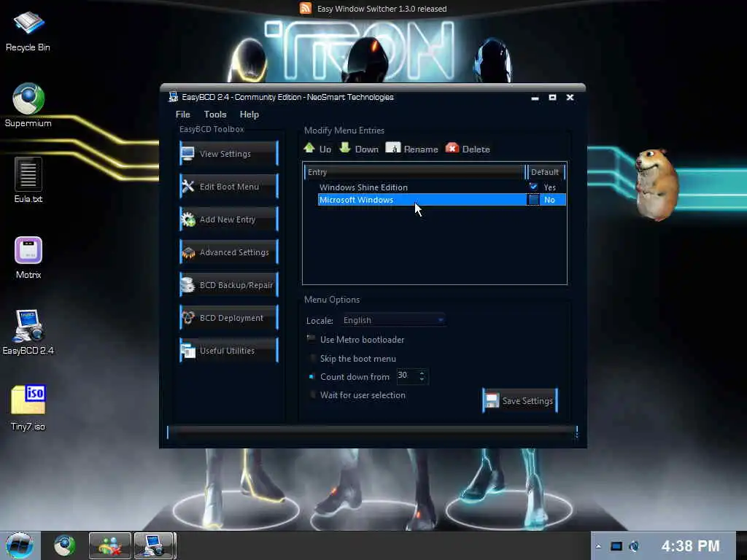Click the Default column header

coord(545,172)
